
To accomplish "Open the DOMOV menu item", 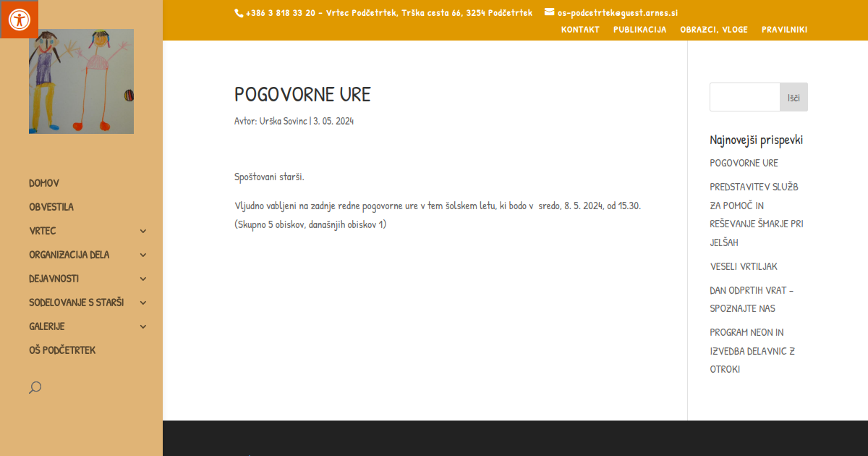I will pyautogui.click(x=44, y=183).
